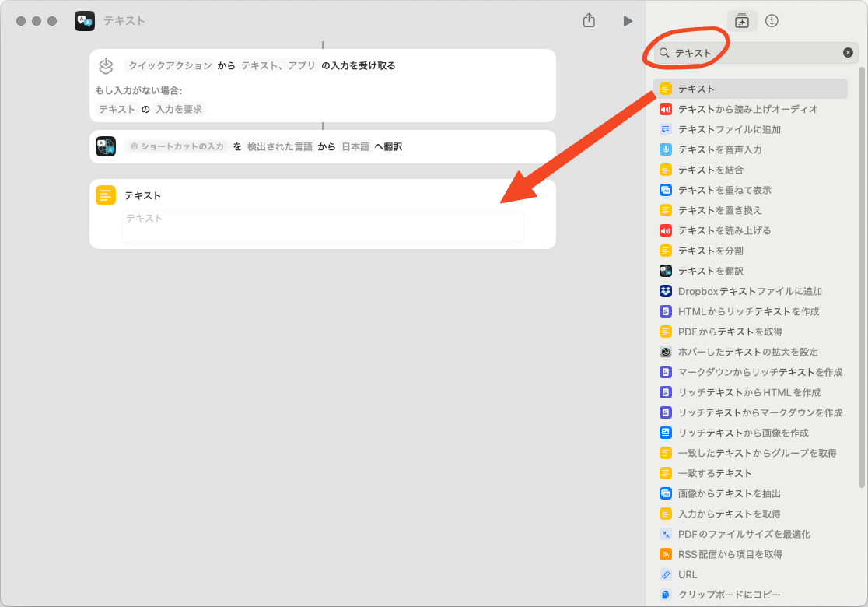Clear the search field with the X button

[848, 53]
